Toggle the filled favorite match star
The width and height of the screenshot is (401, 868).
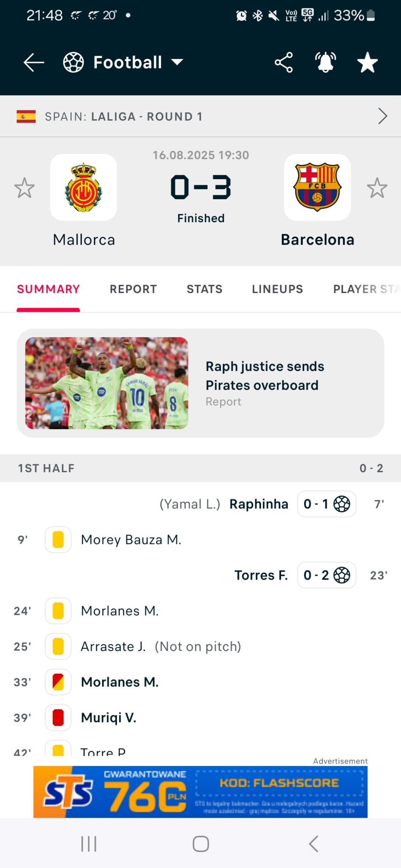click(x=367, y=62)
